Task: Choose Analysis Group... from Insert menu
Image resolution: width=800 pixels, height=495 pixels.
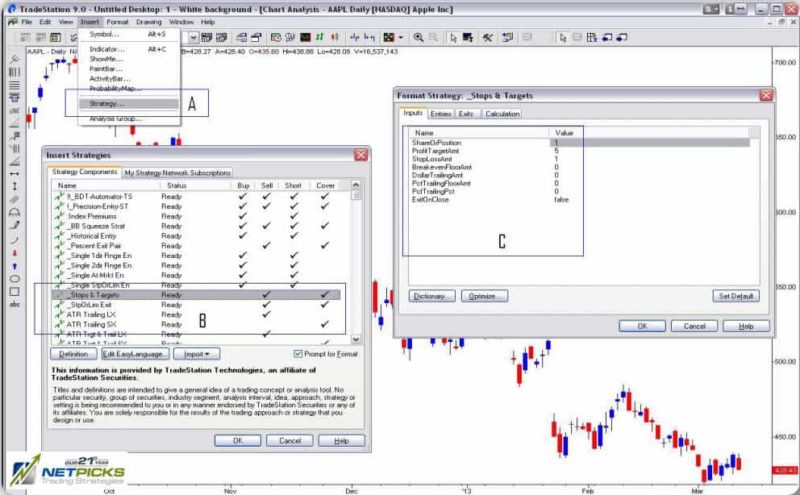Action: click(129, 119)
